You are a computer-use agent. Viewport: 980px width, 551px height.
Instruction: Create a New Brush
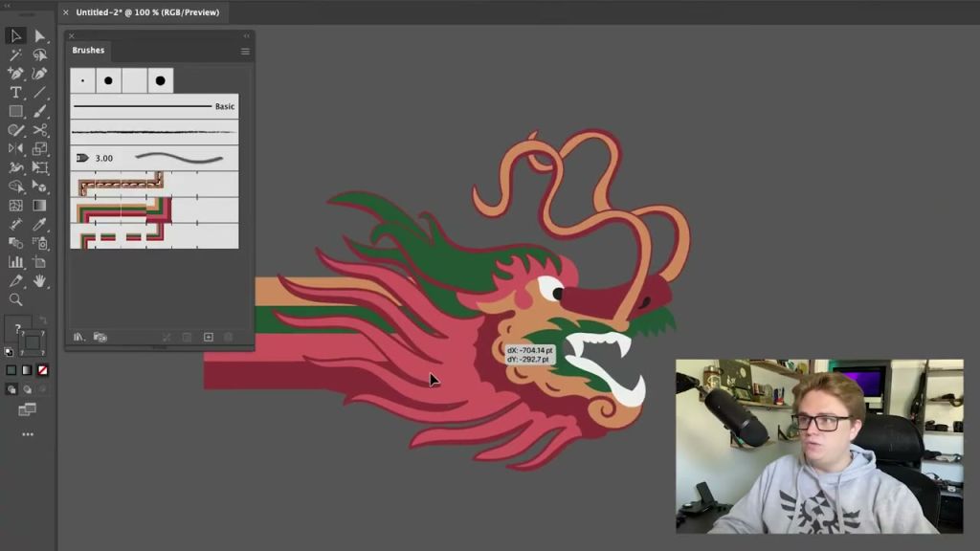pyautogui.click(x=209, y=338)
